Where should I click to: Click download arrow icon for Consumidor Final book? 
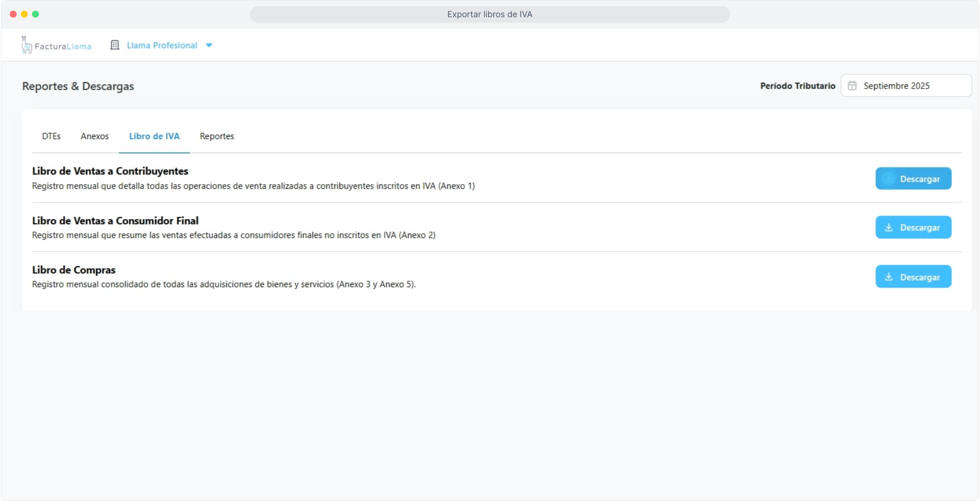(888, 227)
